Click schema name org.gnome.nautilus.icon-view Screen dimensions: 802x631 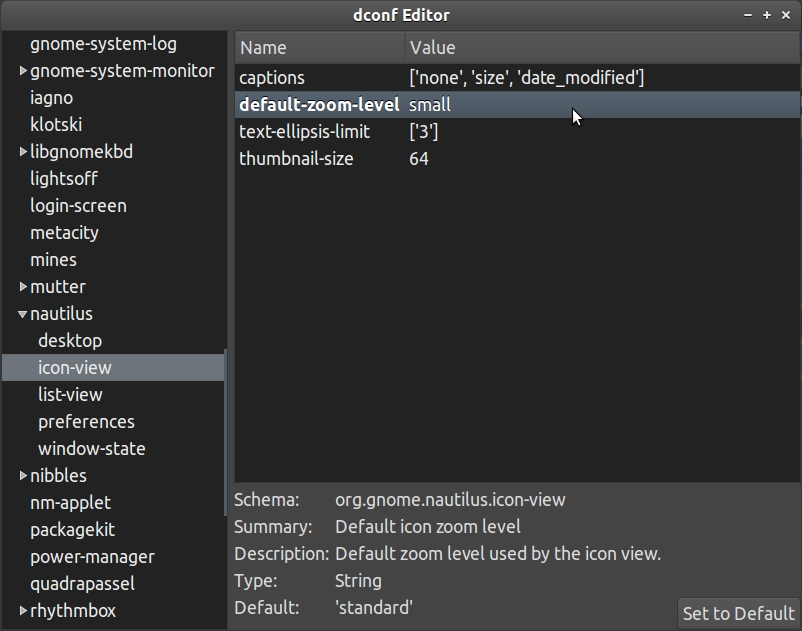(450, 500)
